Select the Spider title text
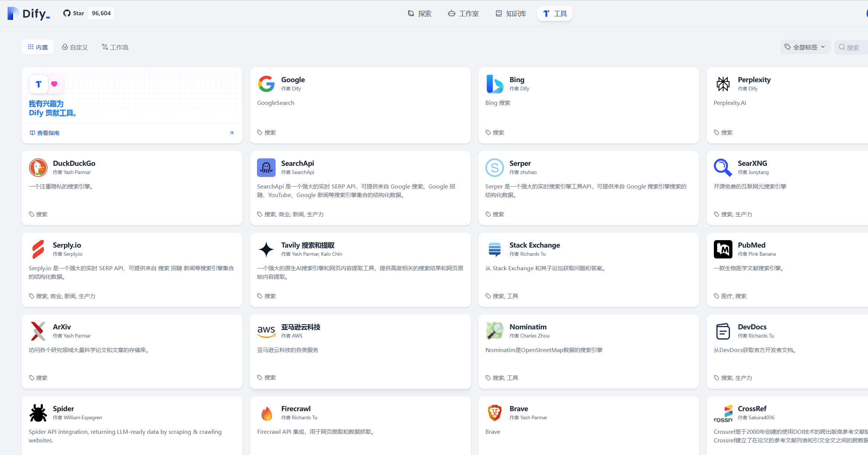 [x=64, y=409]
